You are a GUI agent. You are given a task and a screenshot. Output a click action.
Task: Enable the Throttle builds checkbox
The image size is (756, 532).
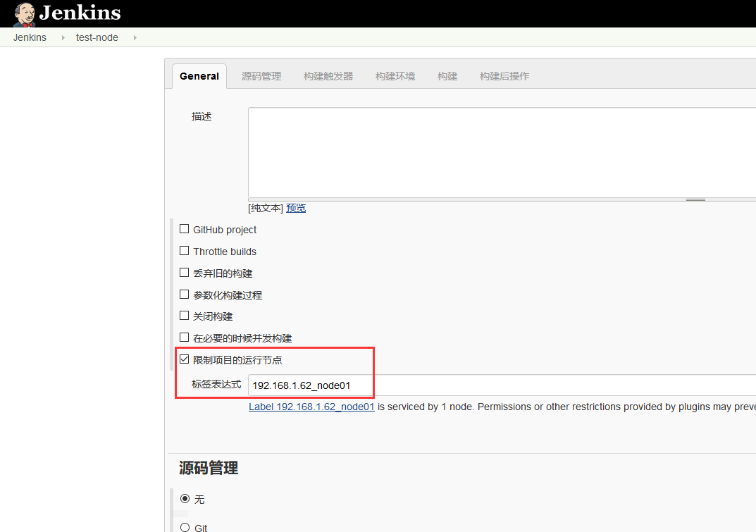(184, 251)
